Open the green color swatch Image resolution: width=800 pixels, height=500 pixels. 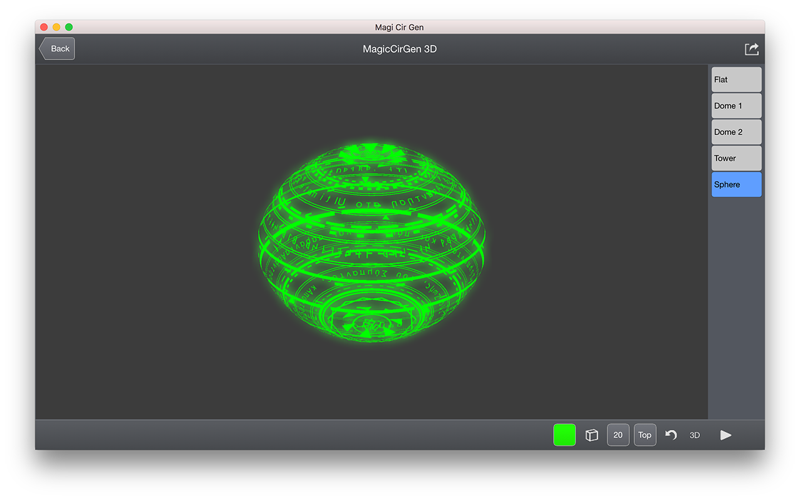tap(564, 435)
